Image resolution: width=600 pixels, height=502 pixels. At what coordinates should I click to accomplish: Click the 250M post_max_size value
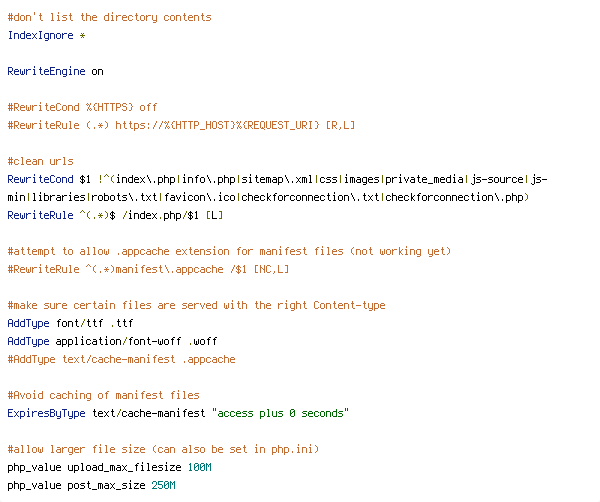163,485
